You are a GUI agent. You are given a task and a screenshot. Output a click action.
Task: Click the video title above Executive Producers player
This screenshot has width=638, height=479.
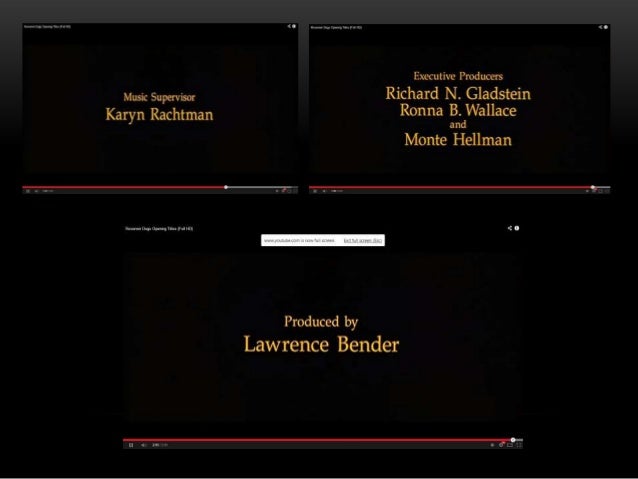336,28
